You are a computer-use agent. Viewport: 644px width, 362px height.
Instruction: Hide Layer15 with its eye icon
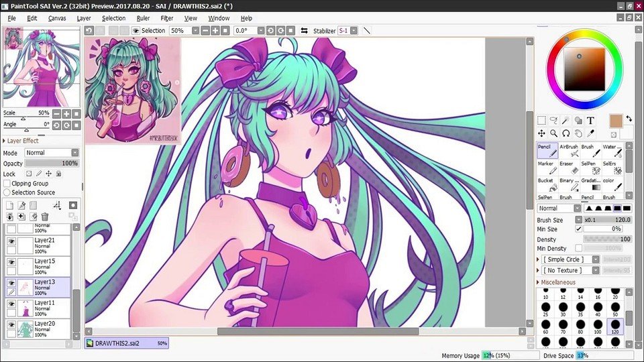[11, 262]
